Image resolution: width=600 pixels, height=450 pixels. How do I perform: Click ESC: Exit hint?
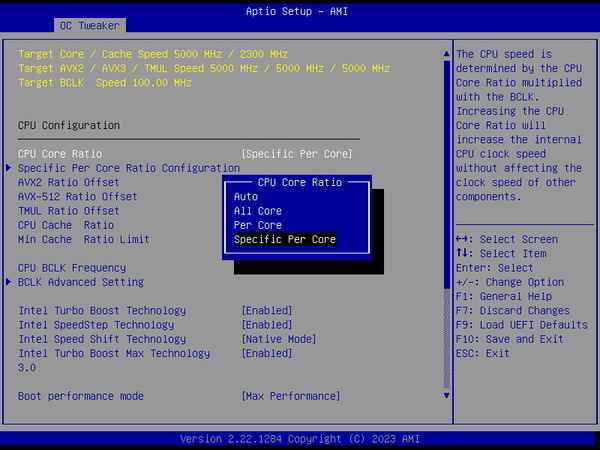483,353
